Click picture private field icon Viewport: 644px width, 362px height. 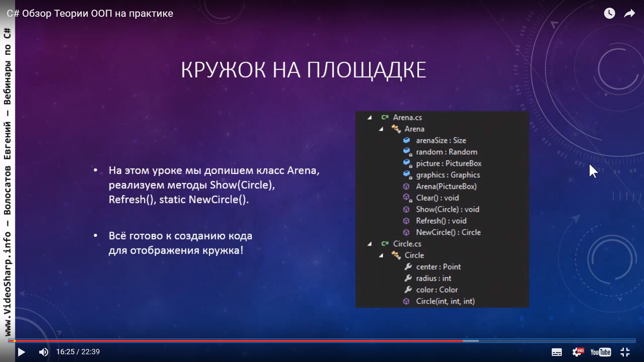coord(408,163)
